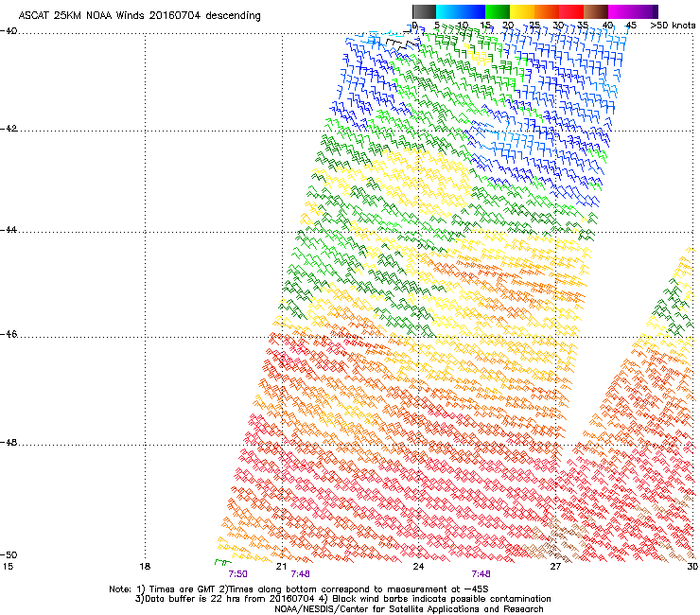Click the green 15-20 knots legend segment

[x=498, y=11]
